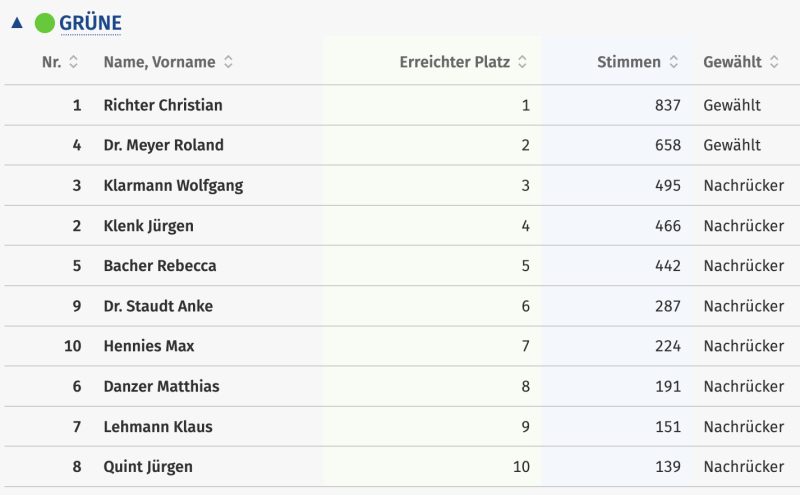The width and height of the screenshot is (800, 495).
Task: Click candidate name Klarmann Wolfgang
Action: pyautogui.click(x=173, y=185)
